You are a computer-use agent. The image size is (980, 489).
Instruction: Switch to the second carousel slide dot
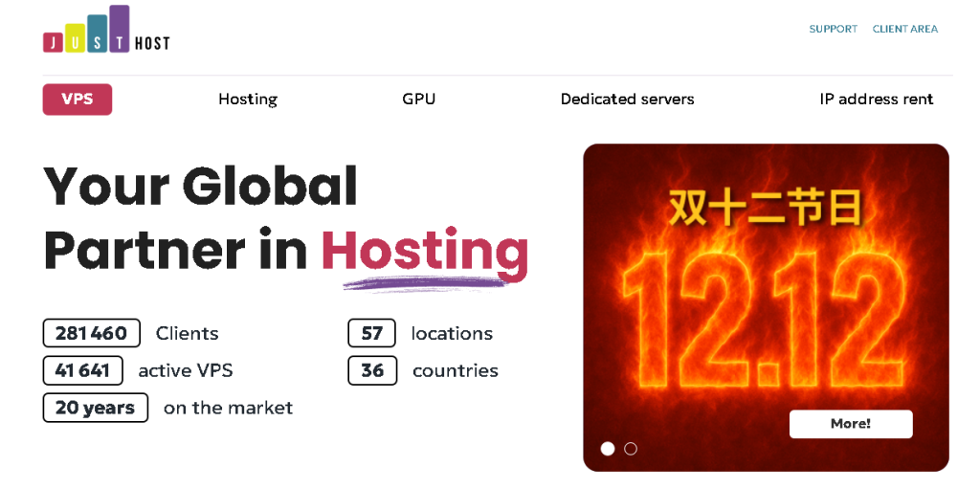tap(631, 449)
